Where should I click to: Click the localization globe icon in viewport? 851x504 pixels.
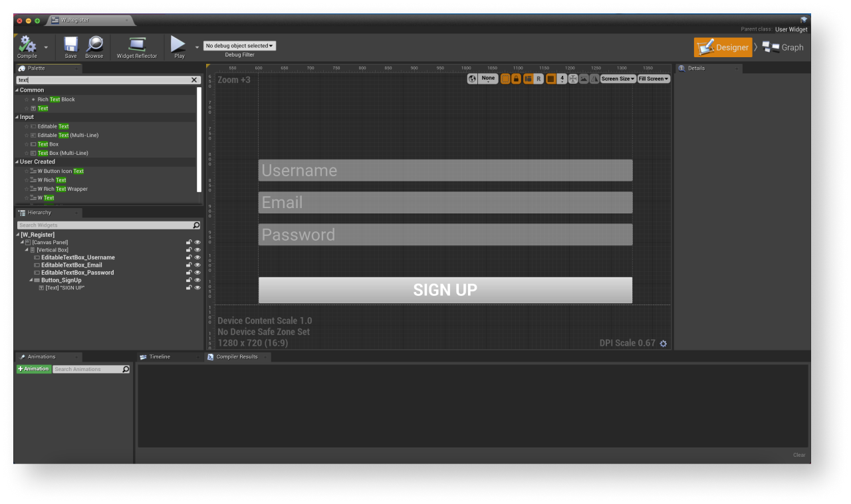coord(472,79)
